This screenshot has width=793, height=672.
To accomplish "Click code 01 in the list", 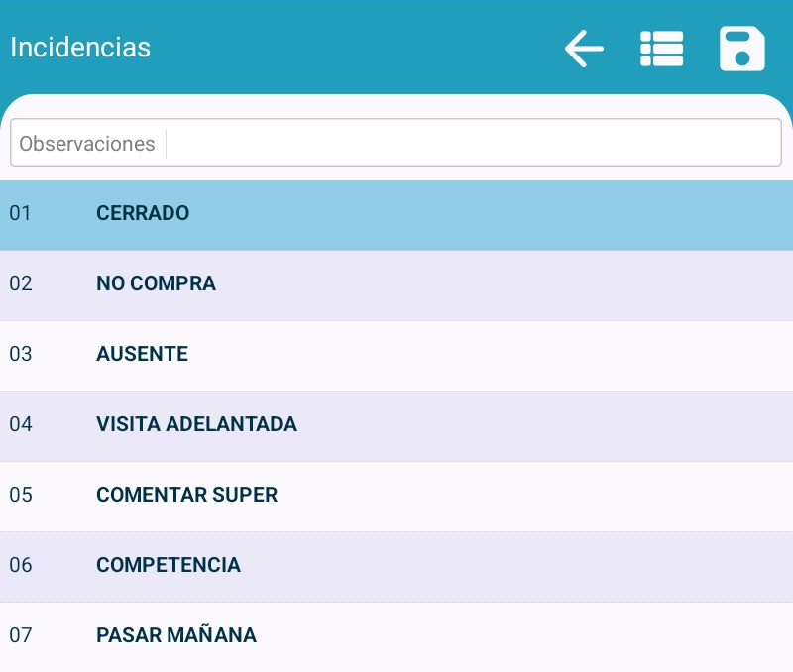I will tap(21, 213).
